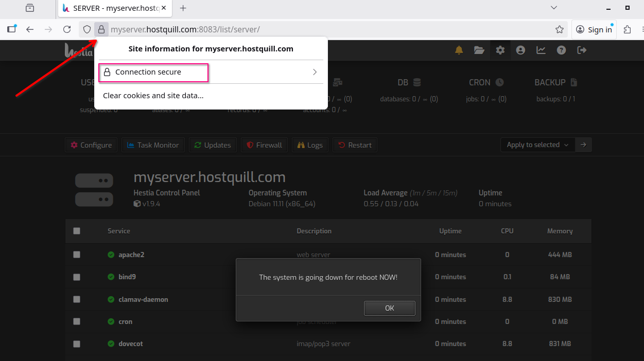The height and width of the screenshot is (361, 644).
Task: Dismiss the reboot dialog with OK
Action: [x=389, y=308]
